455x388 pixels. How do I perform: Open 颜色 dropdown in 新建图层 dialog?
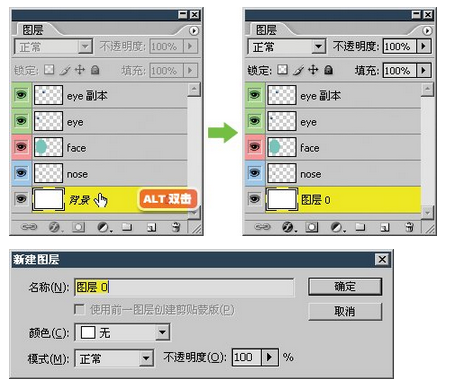click(122, 332)
